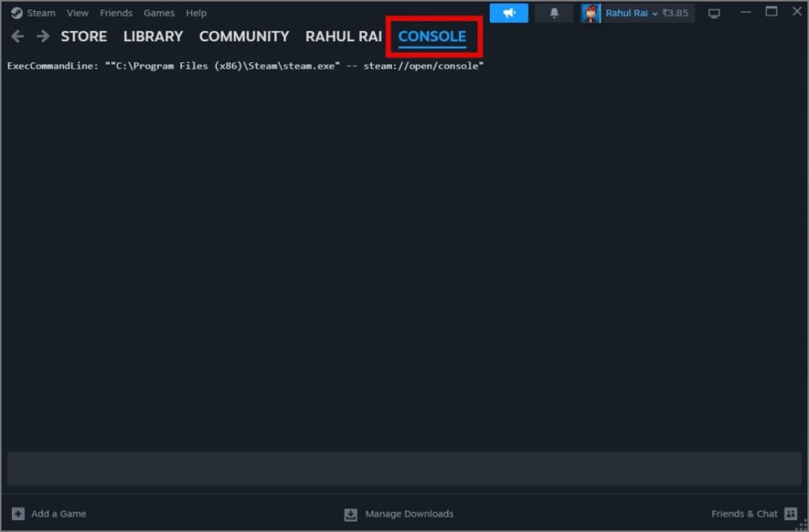Close the Steam window
The image size is (809, 532).
797,11
